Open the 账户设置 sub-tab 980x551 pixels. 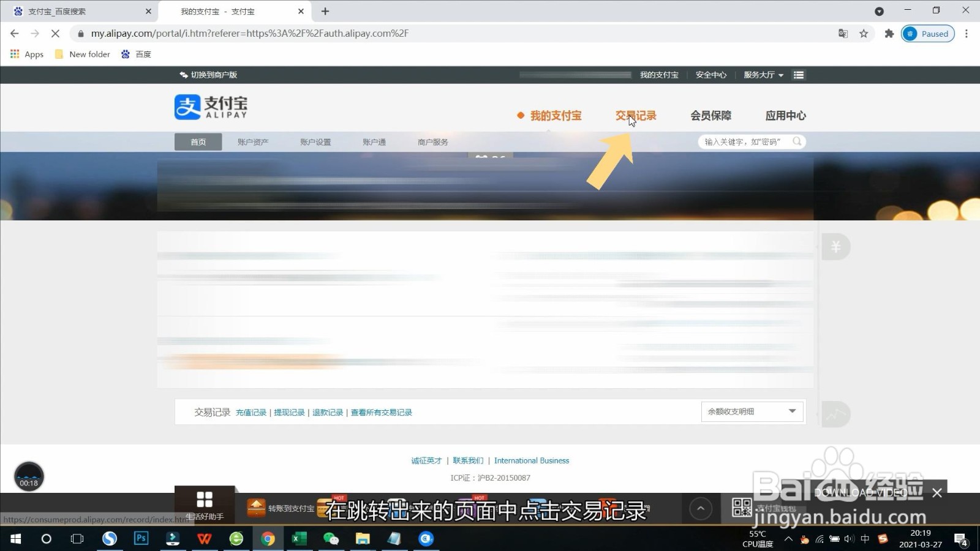coord(315,142)
